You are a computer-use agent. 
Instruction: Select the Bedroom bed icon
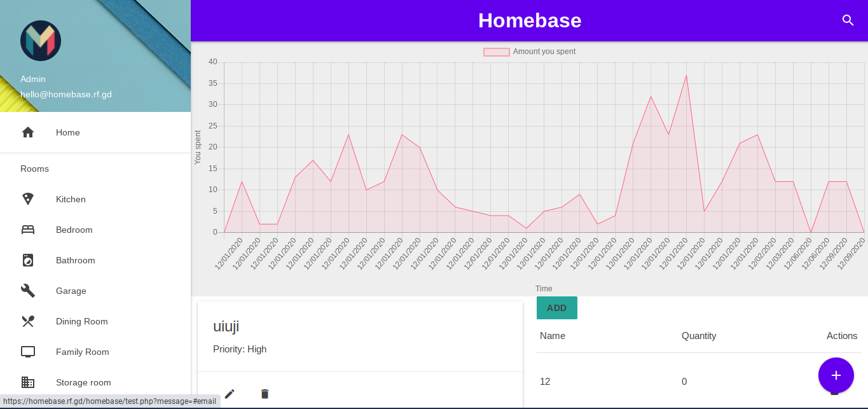click(28, 230)
